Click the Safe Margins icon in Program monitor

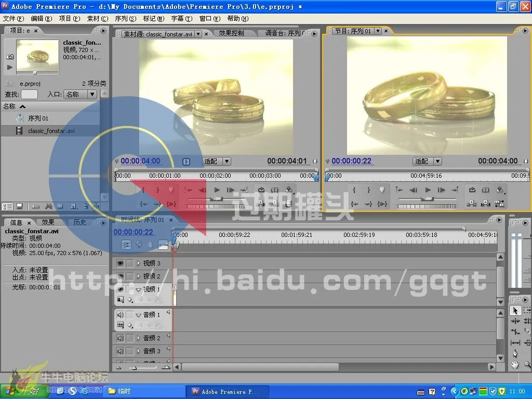tap(485, 190)
